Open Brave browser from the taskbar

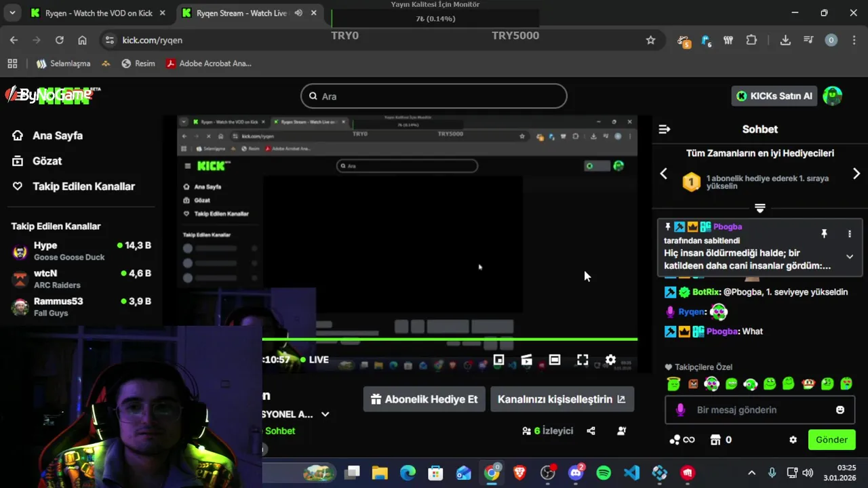point(519,472)
